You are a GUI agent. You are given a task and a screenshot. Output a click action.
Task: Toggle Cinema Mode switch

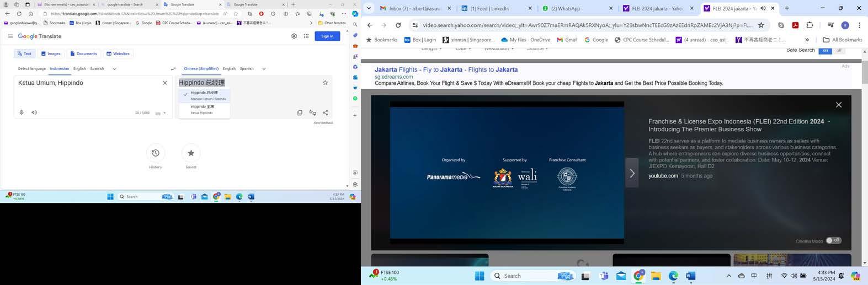click(834, 240)
